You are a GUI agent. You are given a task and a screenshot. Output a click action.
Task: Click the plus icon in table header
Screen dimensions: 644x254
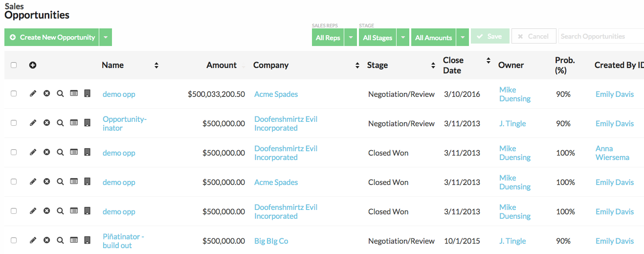click(33, 65)
